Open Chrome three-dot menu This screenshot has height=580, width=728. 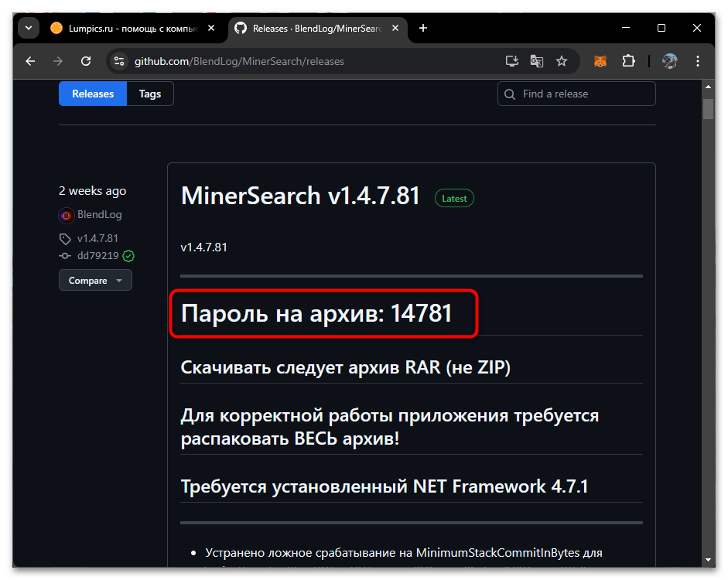coord(697,61)
